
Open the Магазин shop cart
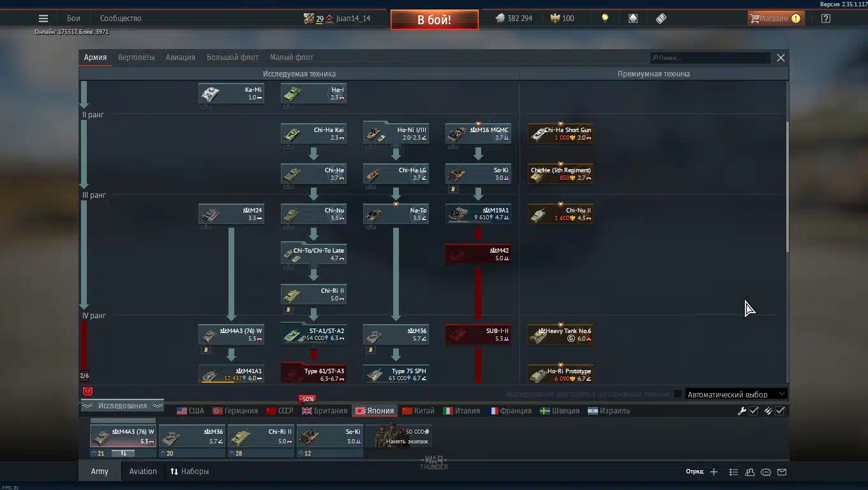tap(775, 19)
